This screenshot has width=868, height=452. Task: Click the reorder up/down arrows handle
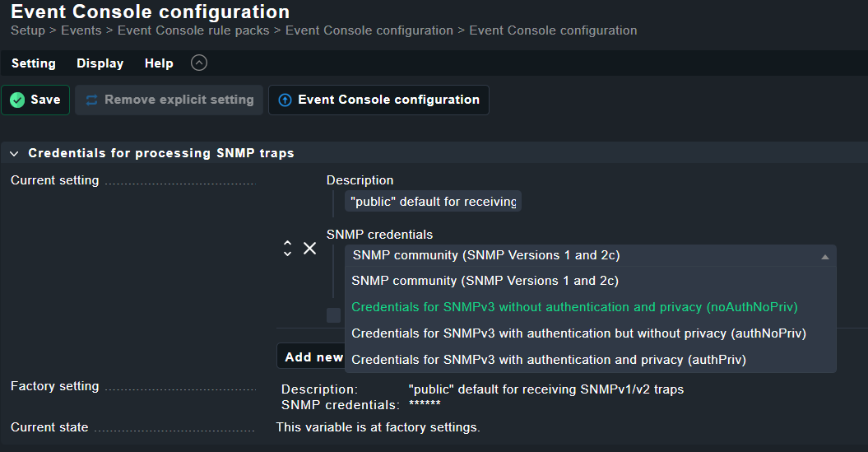coord(287,249)
